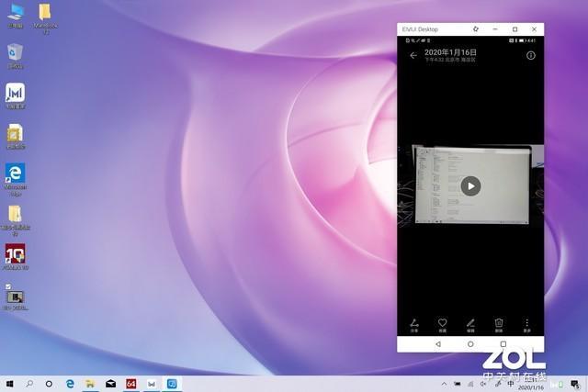
Task: Click the taskbar search magnifier icon
Action: pyautogui.click(x=30, y=383)
